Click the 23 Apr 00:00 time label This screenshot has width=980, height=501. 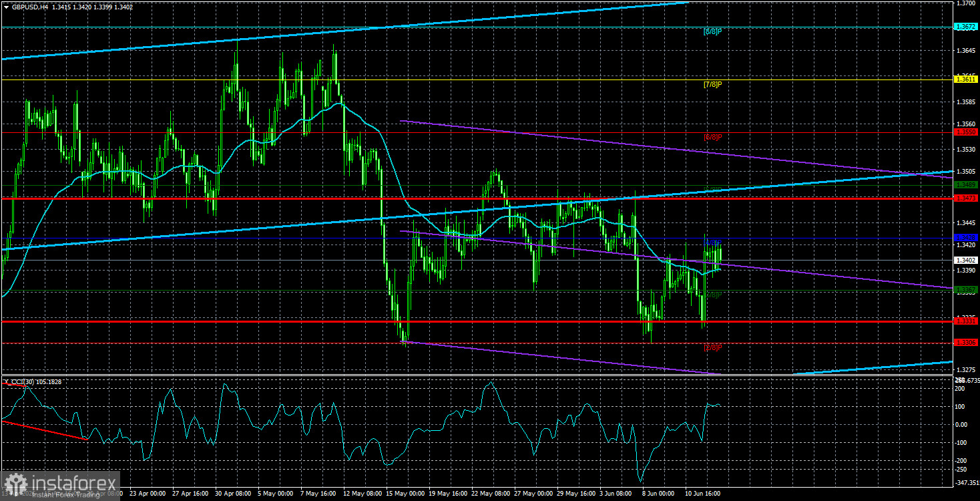pyautogui.click(x=146, y=495)
